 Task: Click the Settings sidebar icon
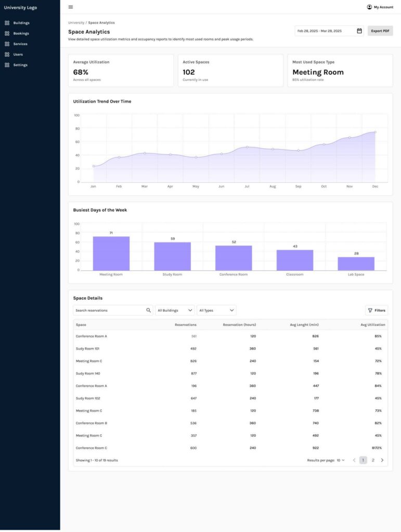click(x=7, y=65)
